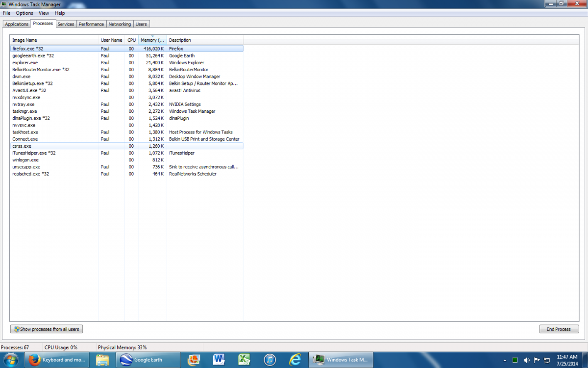
Task: Open volume speaker tray icon
Action: (x=526, y=360)
